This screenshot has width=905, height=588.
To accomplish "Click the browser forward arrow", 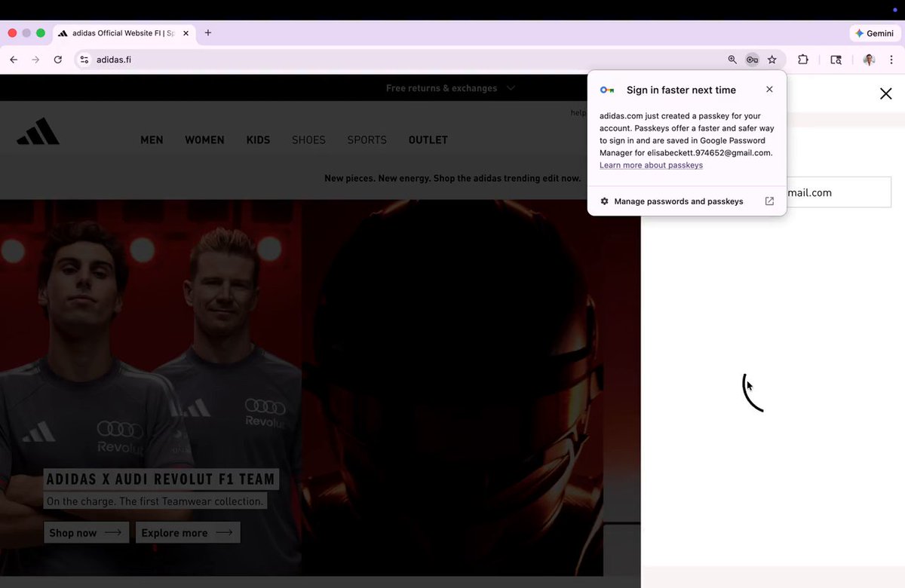I will pos(35,60).
